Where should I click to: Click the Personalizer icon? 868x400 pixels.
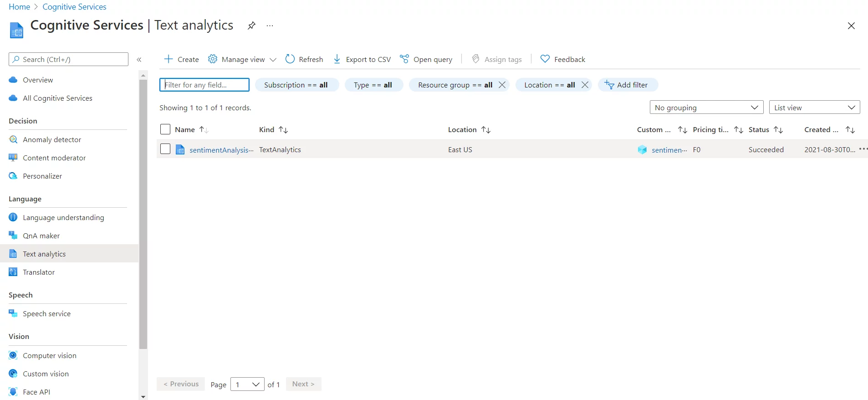(x=13, y=176)
